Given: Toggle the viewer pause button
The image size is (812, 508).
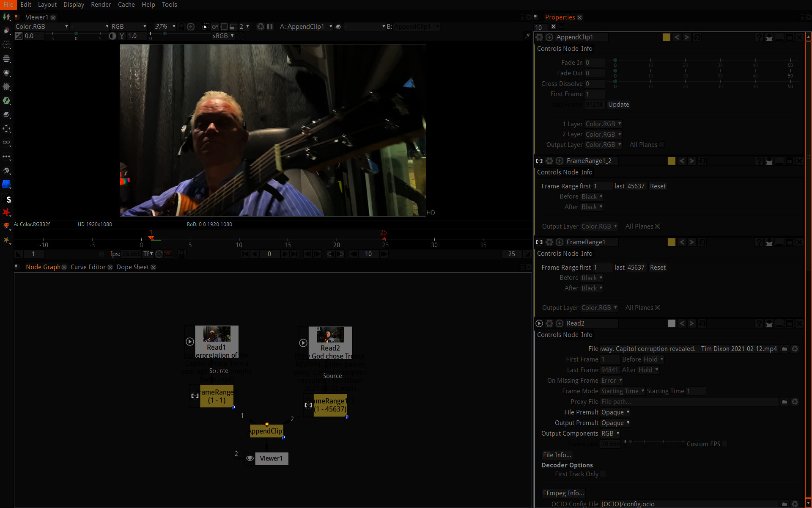Looking at the screenshot, I should pos(269,26).
